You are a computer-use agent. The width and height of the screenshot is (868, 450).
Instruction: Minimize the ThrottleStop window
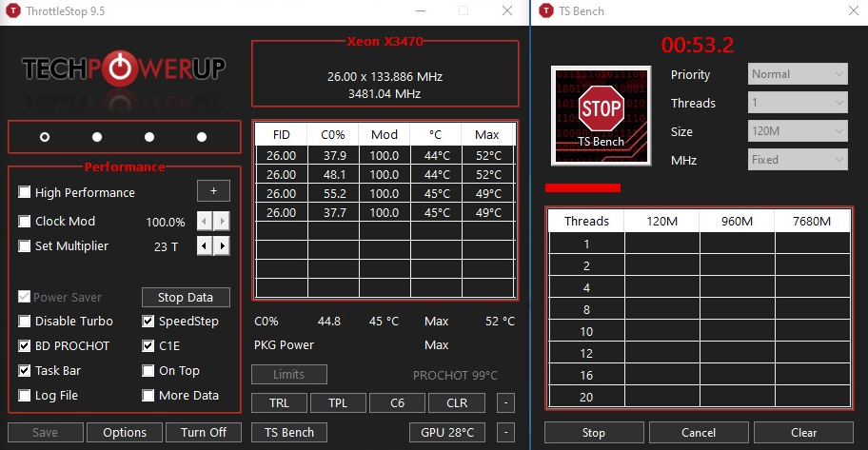421,11
